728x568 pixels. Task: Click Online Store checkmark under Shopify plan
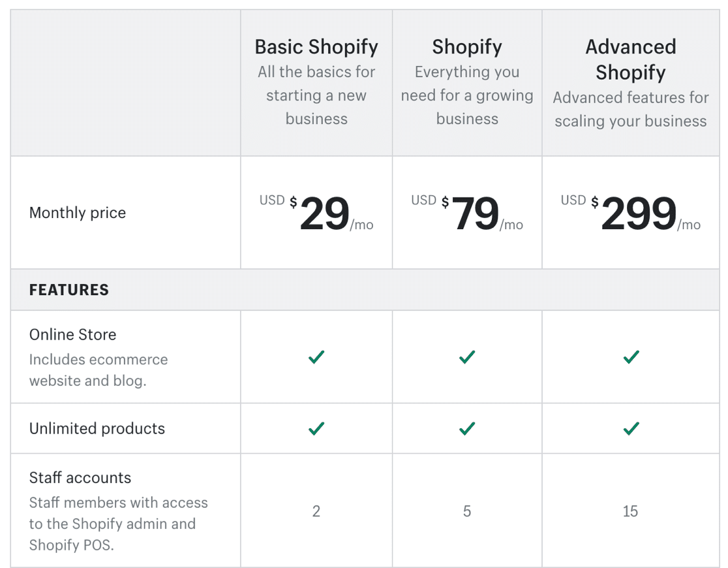(x=467, y=357)
